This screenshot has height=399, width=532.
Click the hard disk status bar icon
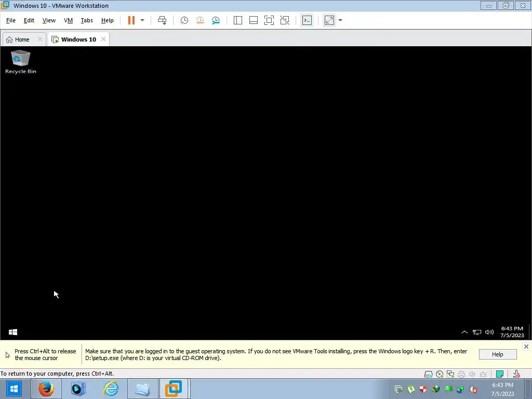pos(429,374)
